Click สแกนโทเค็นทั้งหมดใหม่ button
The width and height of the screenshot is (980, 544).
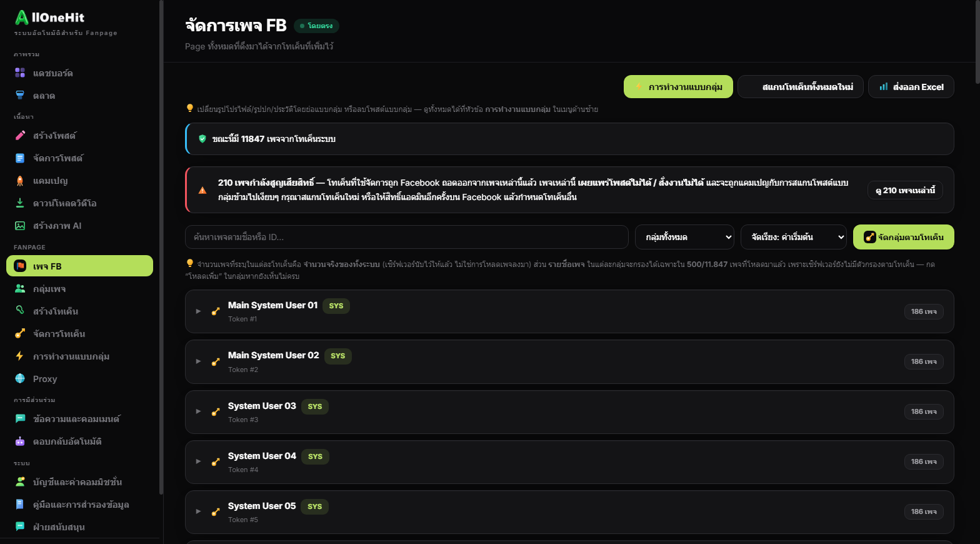(801, 87)
